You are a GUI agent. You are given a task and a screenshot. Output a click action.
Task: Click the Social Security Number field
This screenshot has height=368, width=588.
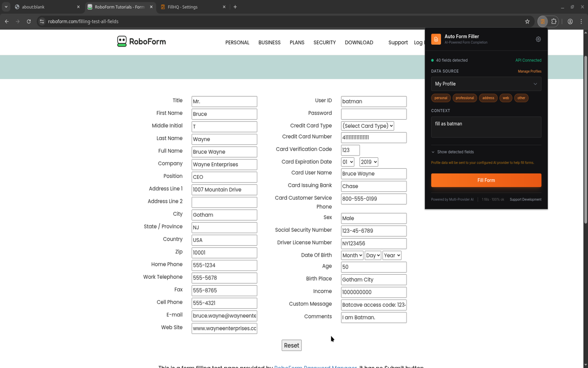(x=373, y=231)
